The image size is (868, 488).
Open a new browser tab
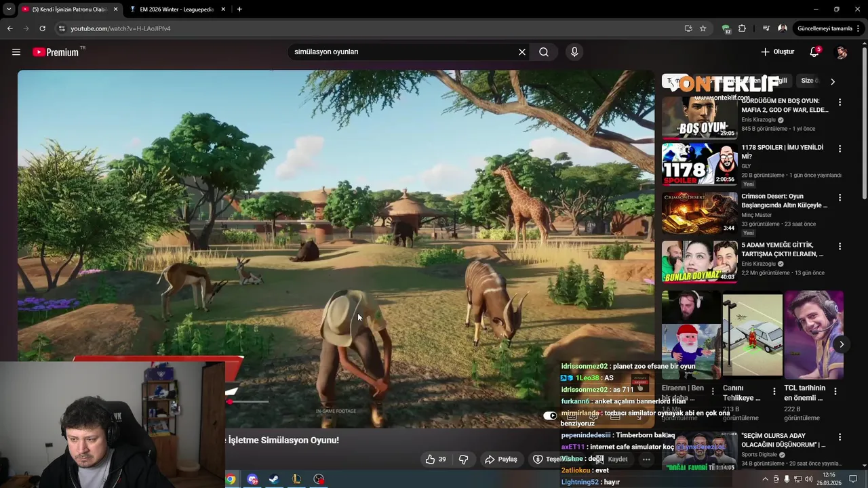(239, 9)
